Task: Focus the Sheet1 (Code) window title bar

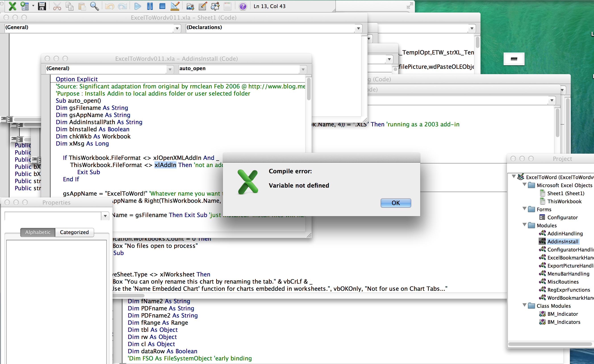Action: click(184, 18)
